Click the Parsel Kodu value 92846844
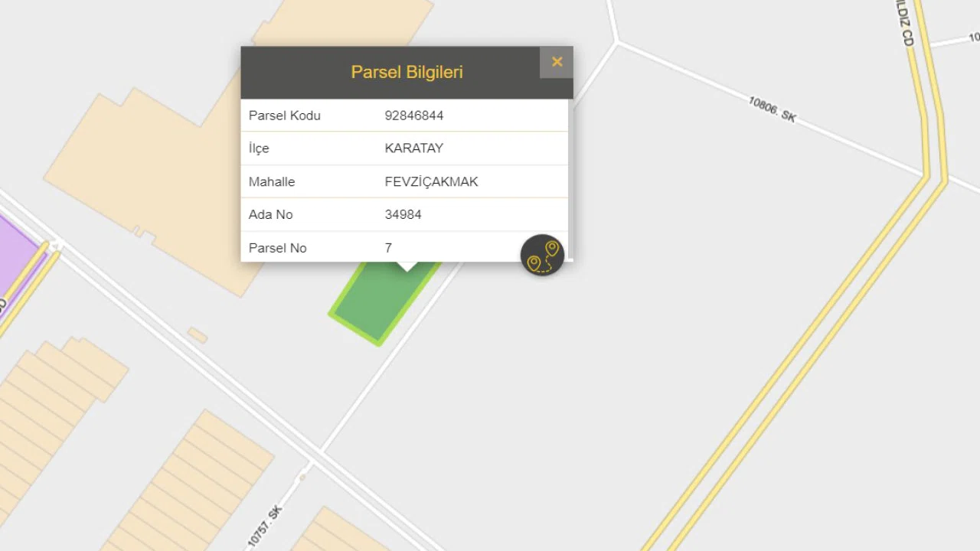The width and height of the screenshot is (980, 551). coord(414,116)
